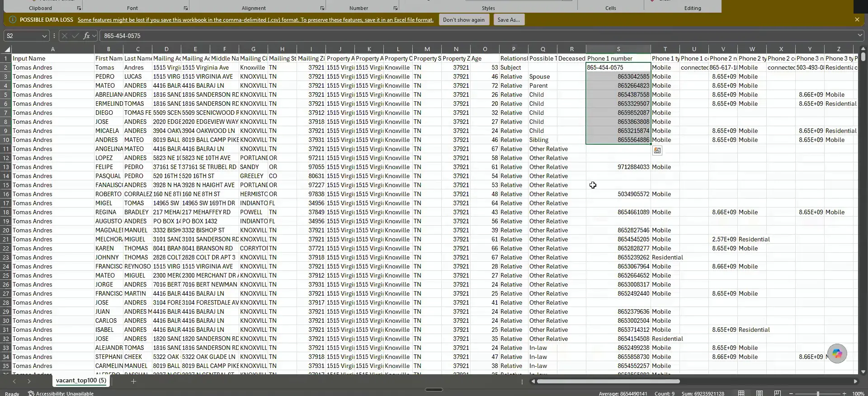The width and height of the screenshot is (868, 396).
Task: Cancel the formula bar entry
Action: [65, 36]
